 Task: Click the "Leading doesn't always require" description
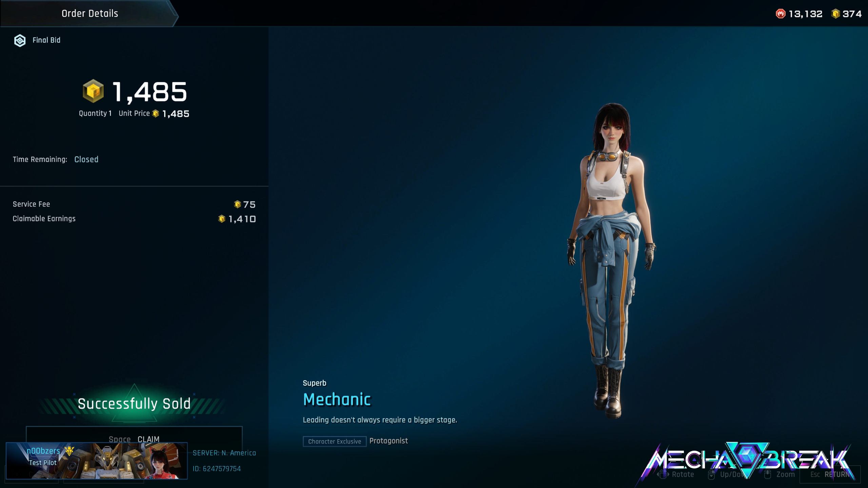click(380, 420)
